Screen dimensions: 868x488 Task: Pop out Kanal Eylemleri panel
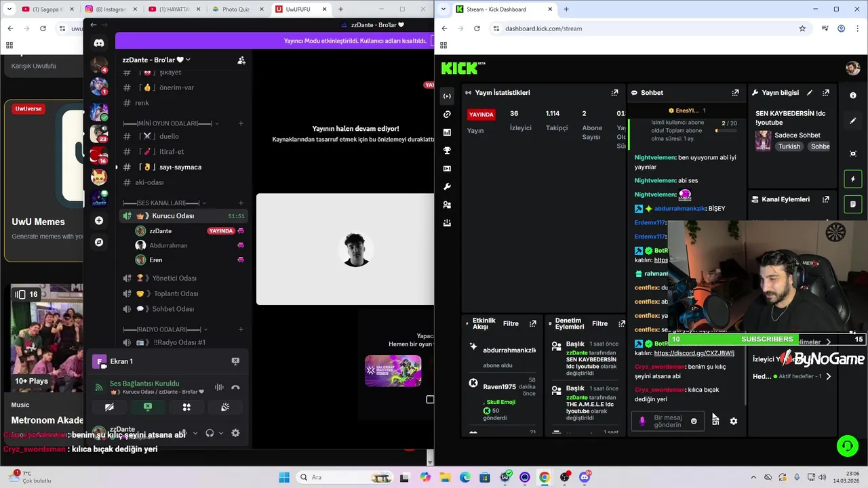pyautogui.click(x=825, y=199)
